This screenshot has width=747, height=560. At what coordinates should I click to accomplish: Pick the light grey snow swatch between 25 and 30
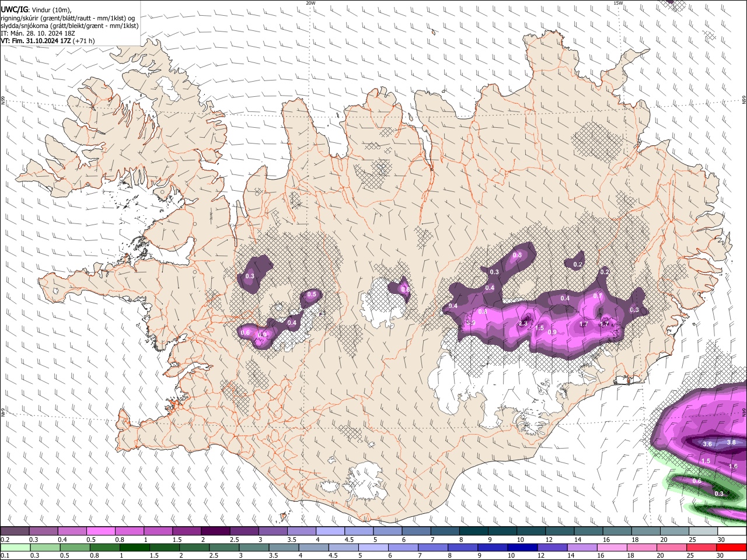click(703, 531)
